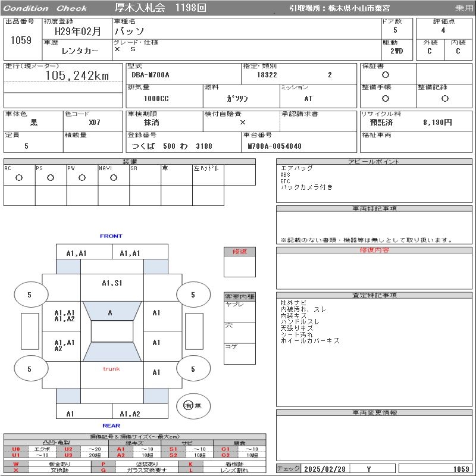Click the fuel type value under 燃料
Screen dimensions: 476x476
coord(237,99)
